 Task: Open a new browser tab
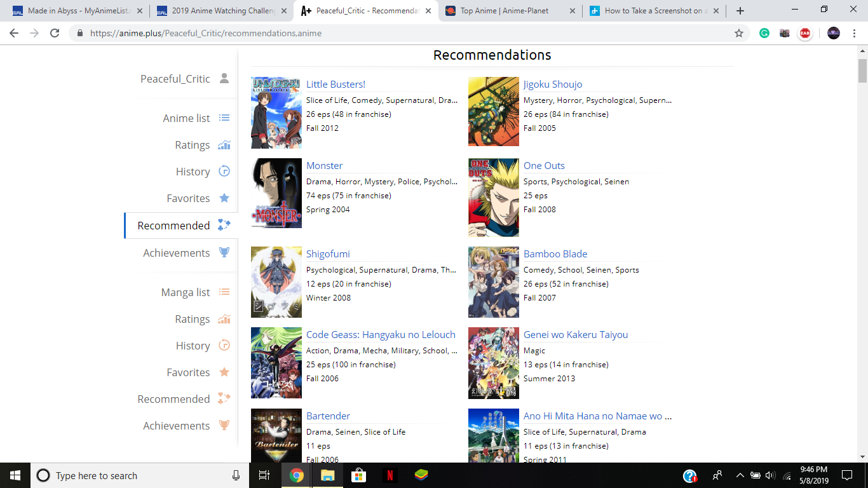coord(740,11)
